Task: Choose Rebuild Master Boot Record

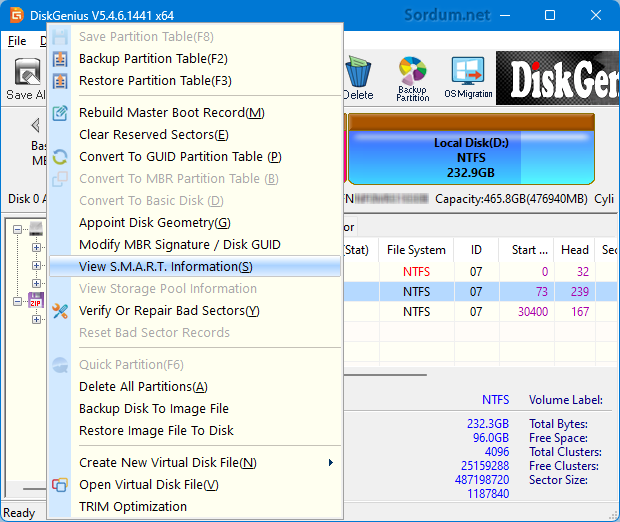Action: [195, 113]
